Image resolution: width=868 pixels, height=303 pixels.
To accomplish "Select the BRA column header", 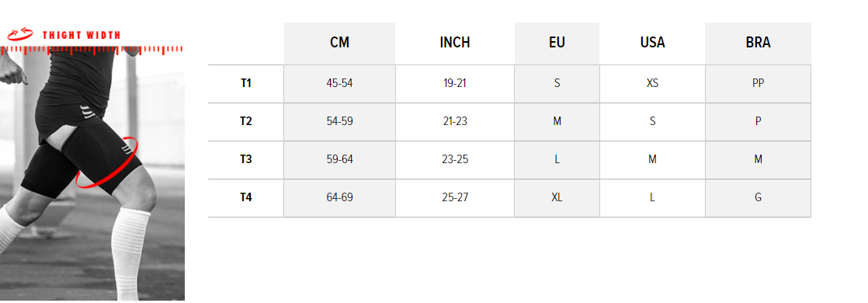I will point(758,43).
